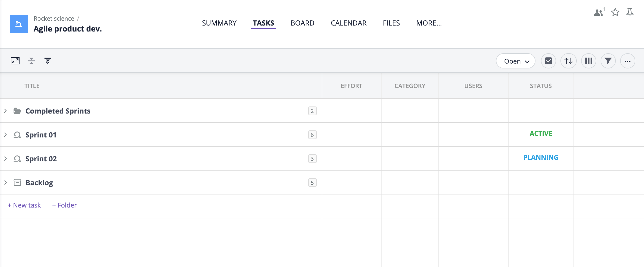Open the columns configuration button
Screen dimensions: 644x267
pos(589,61)
